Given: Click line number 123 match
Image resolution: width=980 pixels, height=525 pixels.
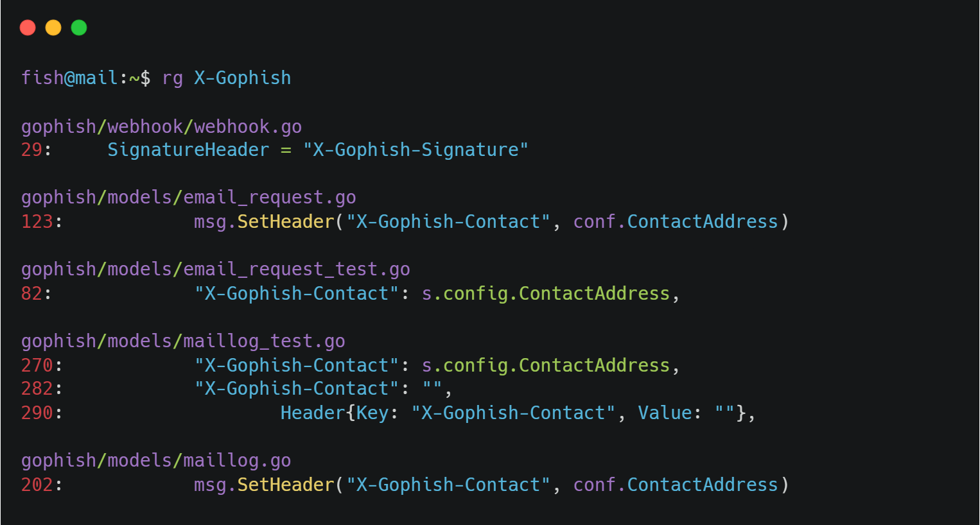Looking at the screenshot, I should coord(37,221).
